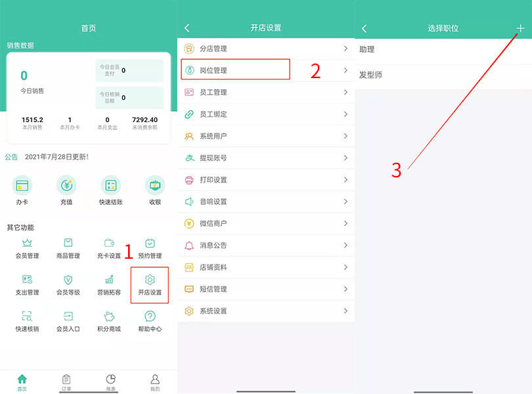Image resolution: width=532 pixels, height=394 pixels.
Task: Go back from the 选择职位 screen
Action: [x=365, y=28]
